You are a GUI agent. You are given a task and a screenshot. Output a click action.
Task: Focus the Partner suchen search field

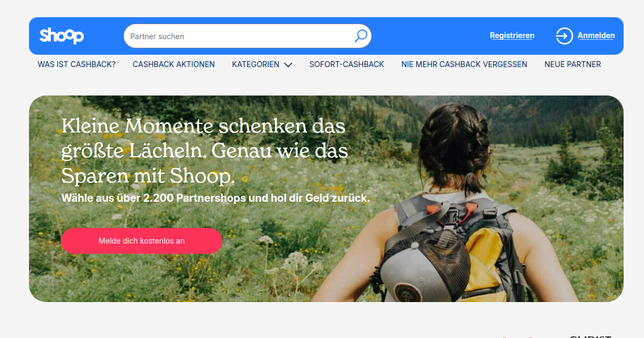click(247, 36)
